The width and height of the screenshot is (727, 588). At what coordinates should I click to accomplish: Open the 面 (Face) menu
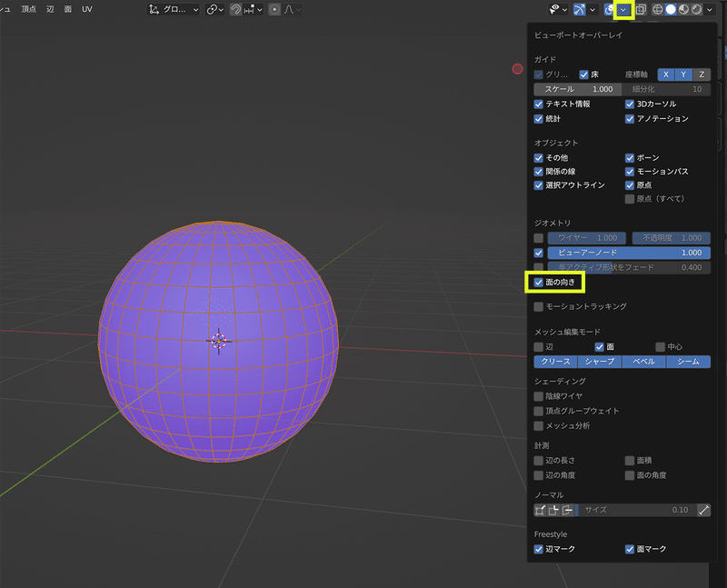[67, 9]
